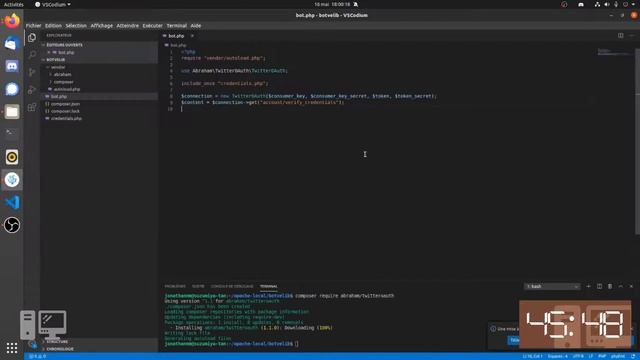The image size is (640, 360).
Task: Collapse the Éditeurs ouverts section
Action: point(99,45)
